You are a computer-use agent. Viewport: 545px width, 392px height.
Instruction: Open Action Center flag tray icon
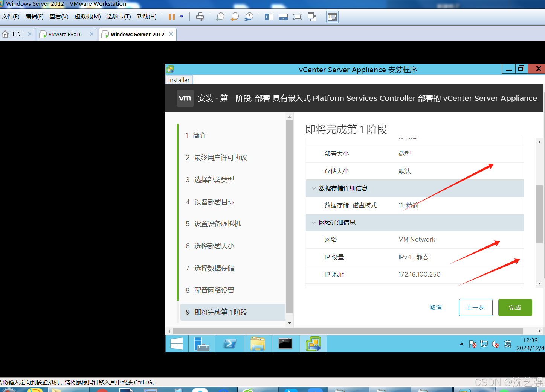473,344
